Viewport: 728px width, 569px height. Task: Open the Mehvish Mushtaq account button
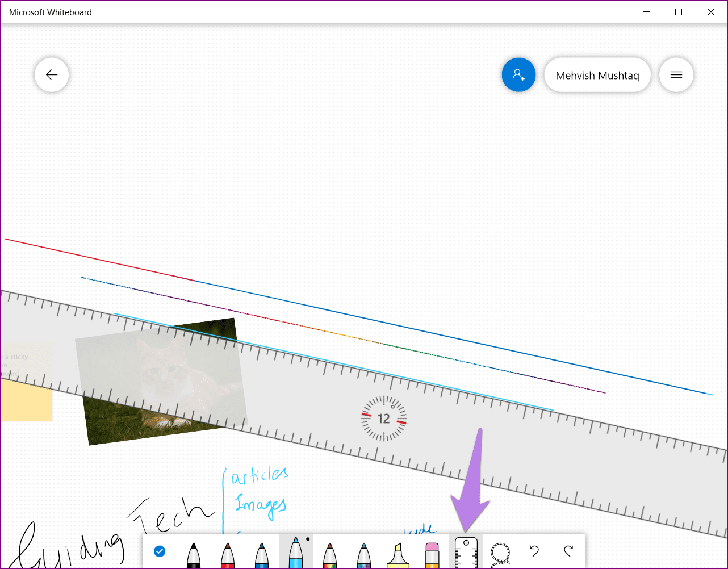[x=597, y=75]
